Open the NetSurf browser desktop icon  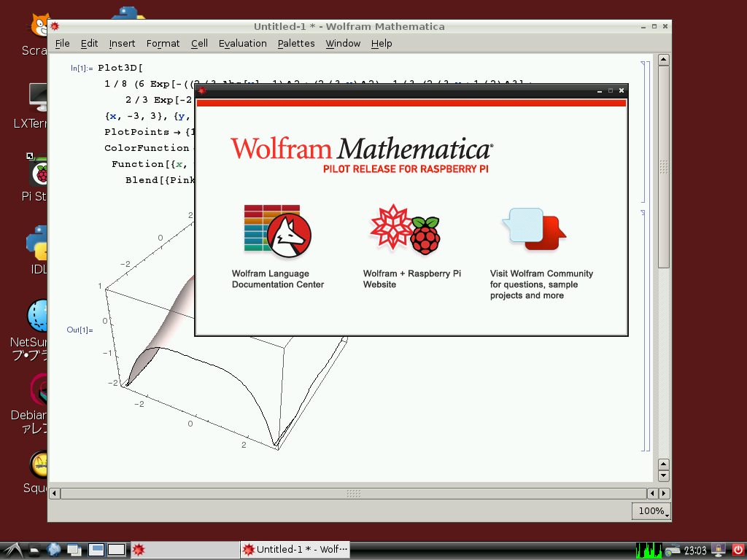click(37, 316)
